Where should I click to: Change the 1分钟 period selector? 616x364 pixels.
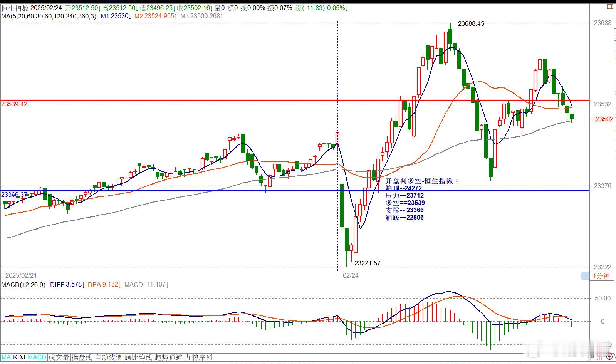coord(601,276)
